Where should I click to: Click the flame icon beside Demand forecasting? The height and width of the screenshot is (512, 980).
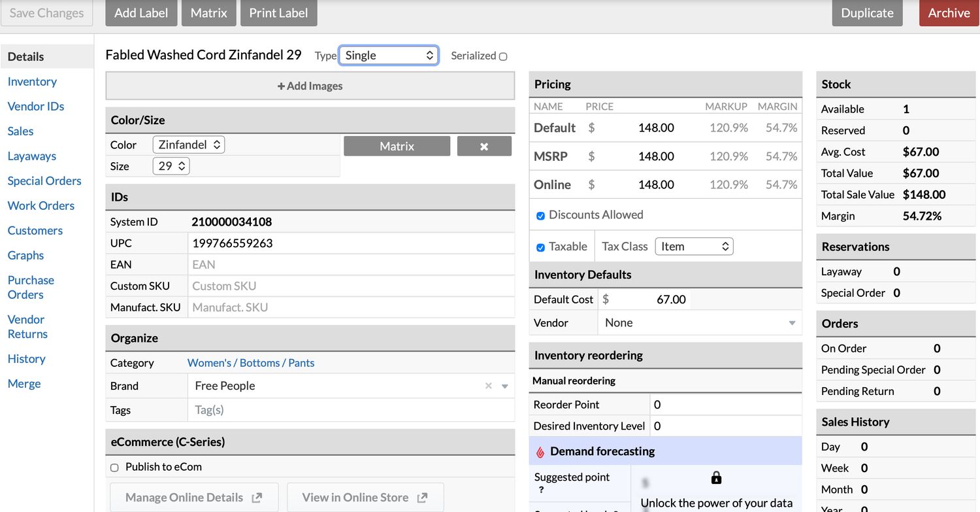tap(540, 452)
